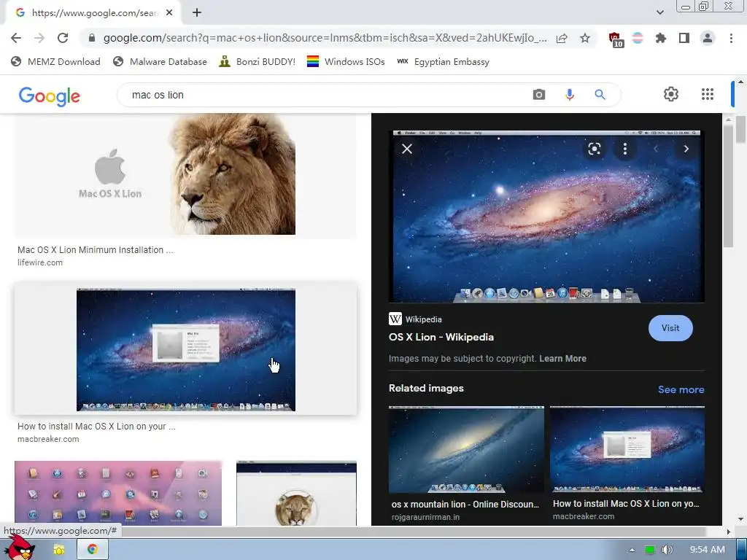Open preview panel more options menu

(625, 149)
